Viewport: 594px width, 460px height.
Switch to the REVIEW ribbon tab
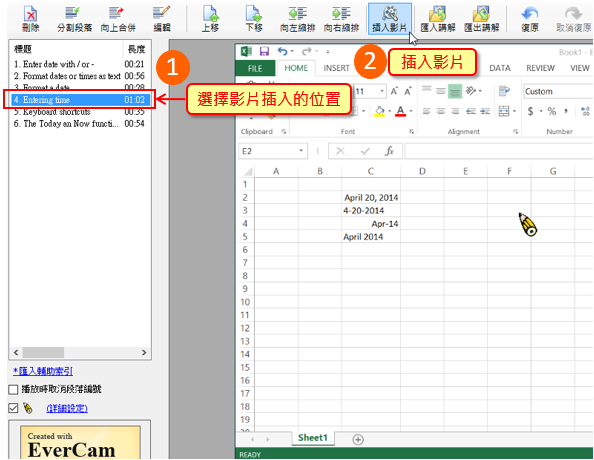540,68
